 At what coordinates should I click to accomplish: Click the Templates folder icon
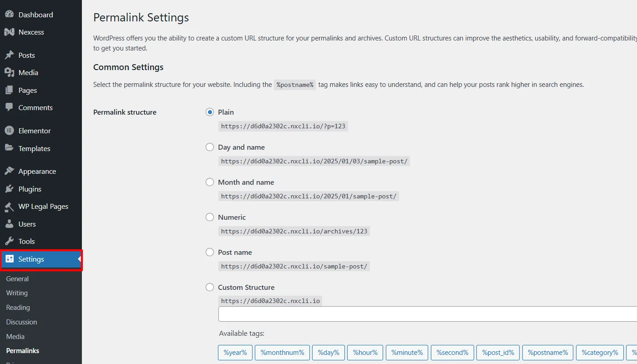pos(9,148)
